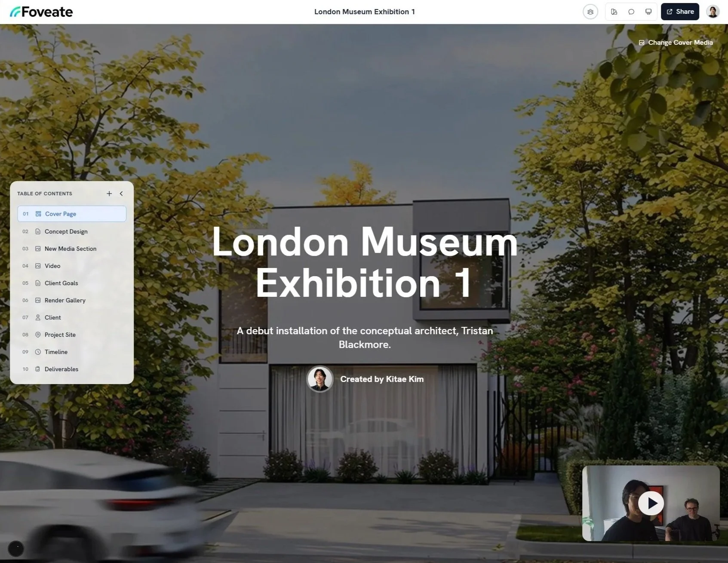Collapse the Table of Contents panel
728x563 pixels.
(121, 194)
